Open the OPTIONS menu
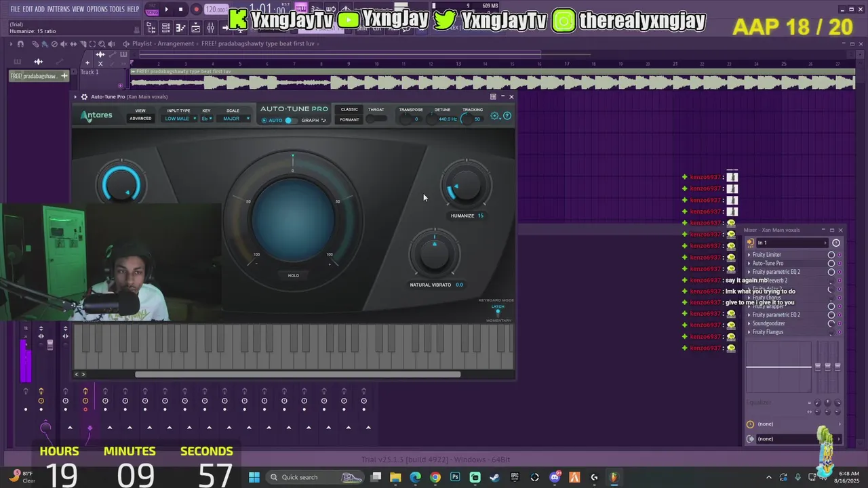 (97, 9)
